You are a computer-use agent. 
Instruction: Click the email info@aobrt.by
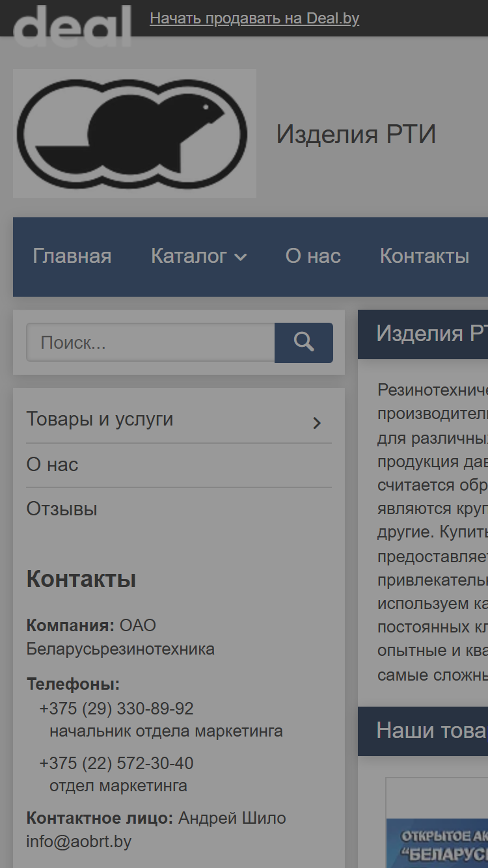79,841
